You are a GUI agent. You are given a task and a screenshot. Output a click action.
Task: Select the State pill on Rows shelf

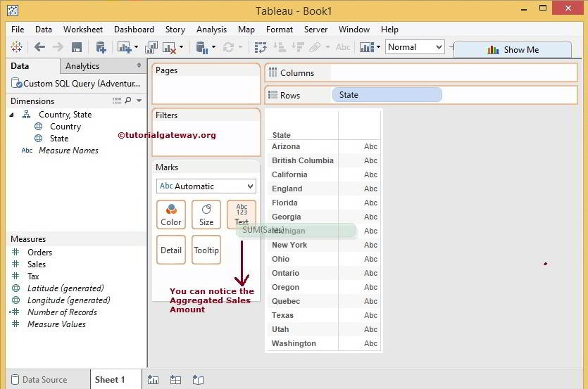point(387,95)
